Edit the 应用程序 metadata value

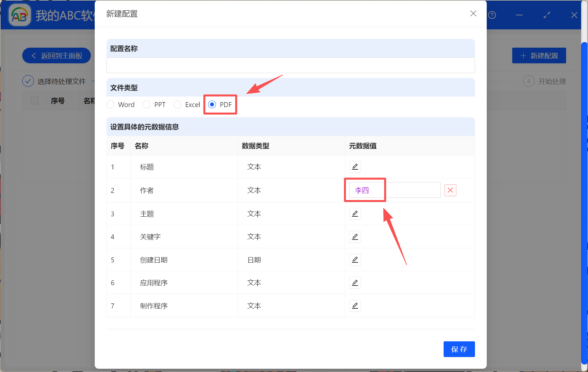tap(355, 283)
